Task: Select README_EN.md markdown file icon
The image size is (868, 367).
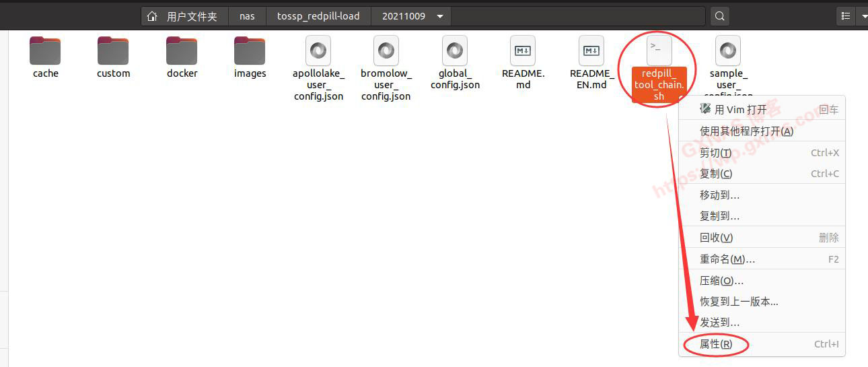Action: [591, 51]
